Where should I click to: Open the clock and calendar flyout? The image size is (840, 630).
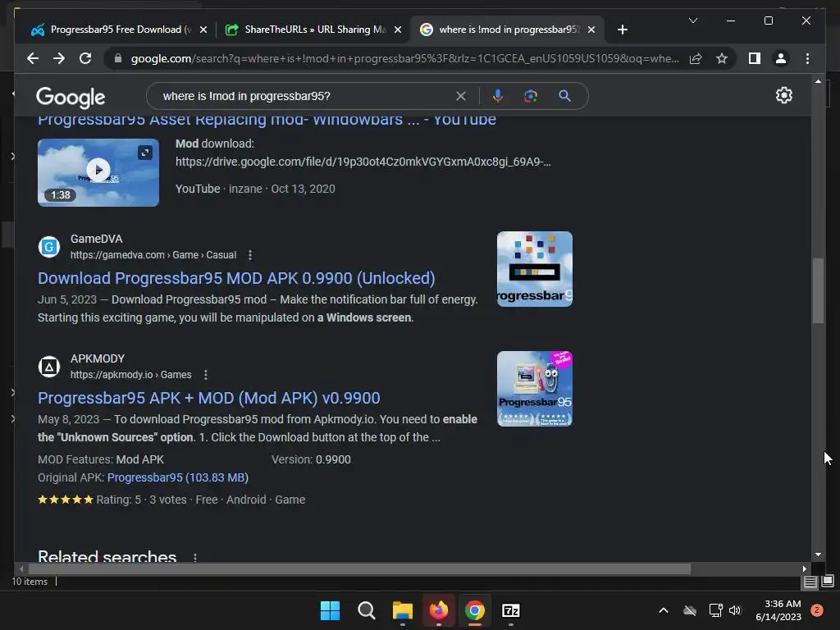coord(778,610)
